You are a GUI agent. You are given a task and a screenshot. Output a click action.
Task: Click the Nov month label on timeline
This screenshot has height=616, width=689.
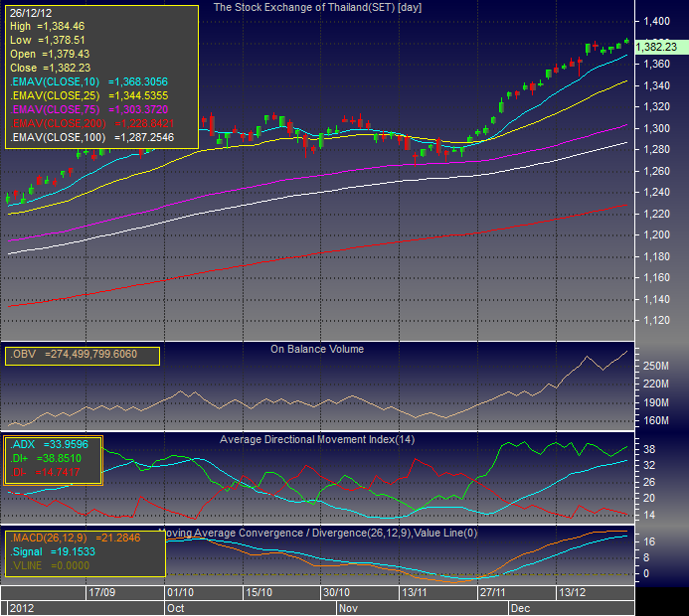(348, 608)
